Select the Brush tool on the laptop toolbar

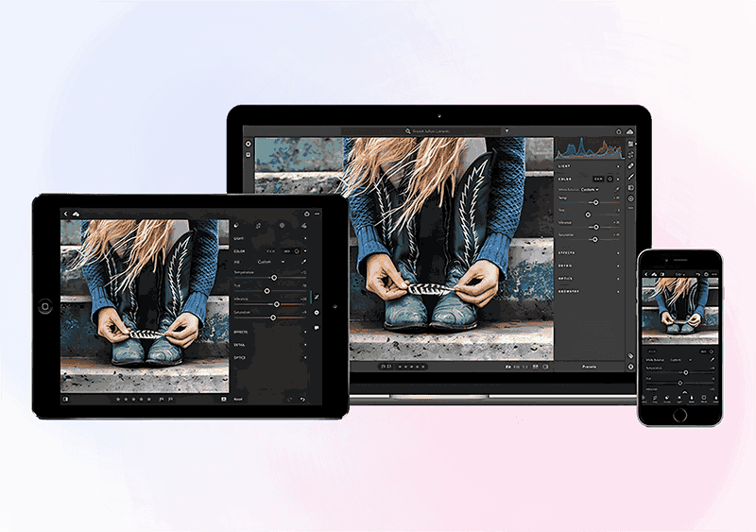tap(630, 177)
